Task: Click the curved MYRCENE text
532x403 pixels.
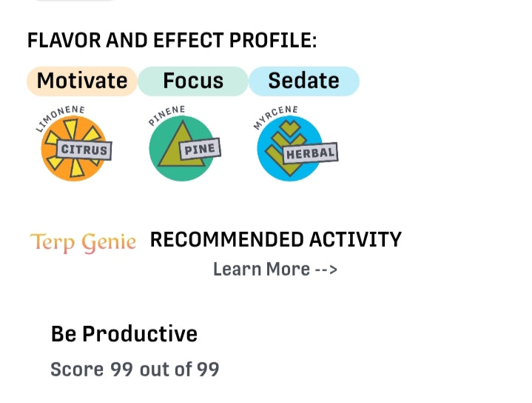Action: pyautogui.click(x=275, y=116)
